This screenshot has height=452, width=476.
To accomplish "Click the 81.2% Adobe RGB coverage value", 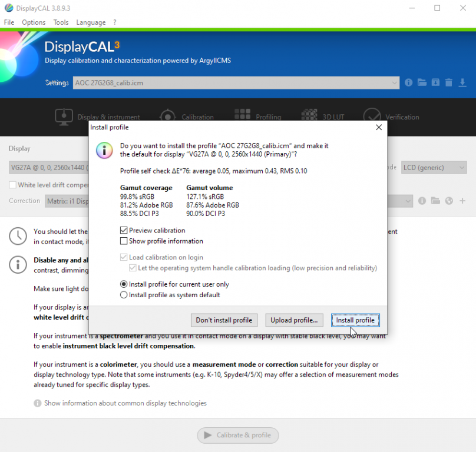I will coord(146,205).
